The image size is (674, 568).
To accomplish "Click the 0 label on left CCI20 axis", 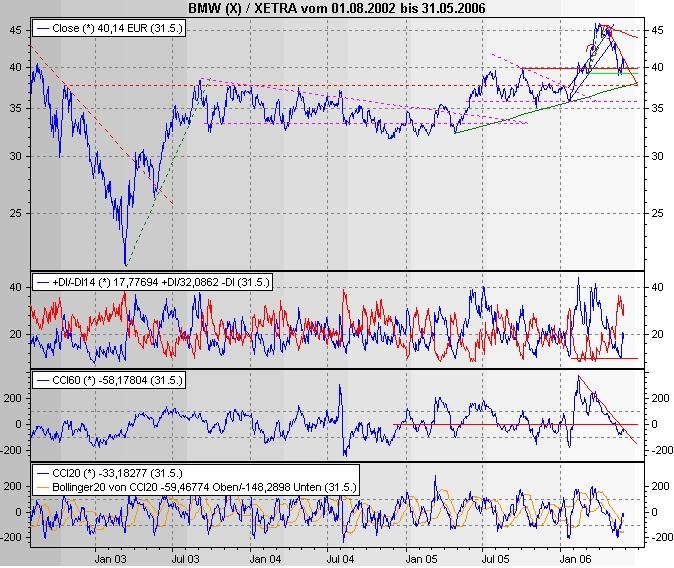I will (18, 512).
